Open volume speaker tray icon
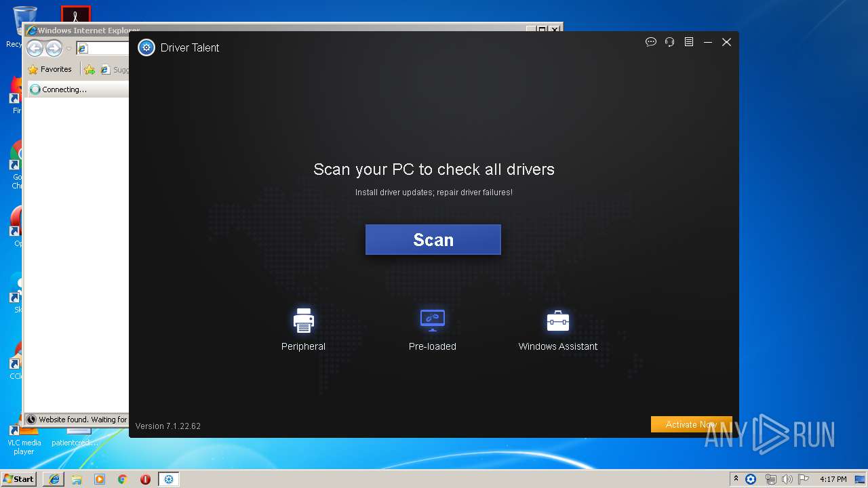Screen dimensions: 868x488 point(787,479)
